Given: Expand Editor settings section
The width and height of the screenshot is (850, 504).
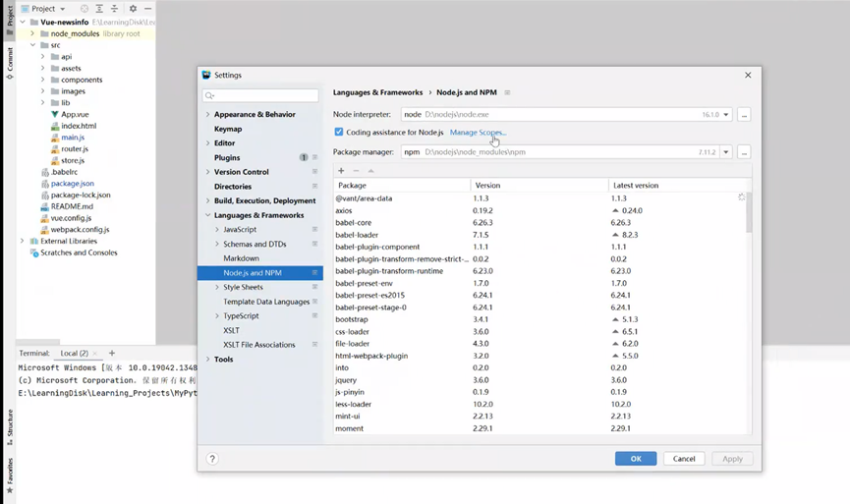Looking at the screenshot, I should [x=207, y=143].
